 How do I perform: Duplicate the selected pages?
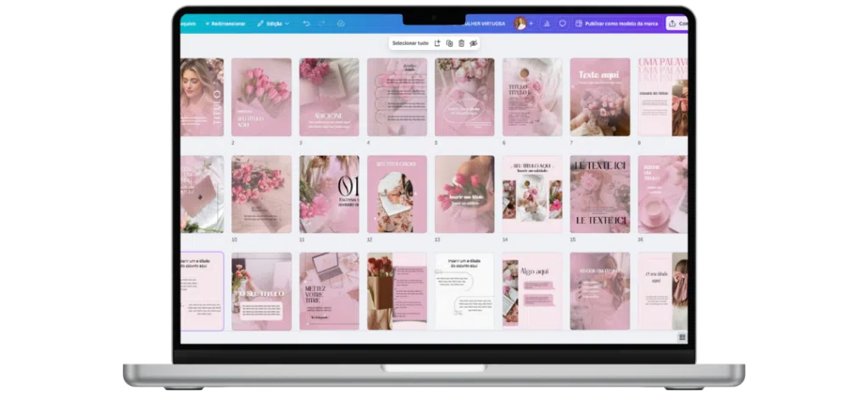click(449, 43)
